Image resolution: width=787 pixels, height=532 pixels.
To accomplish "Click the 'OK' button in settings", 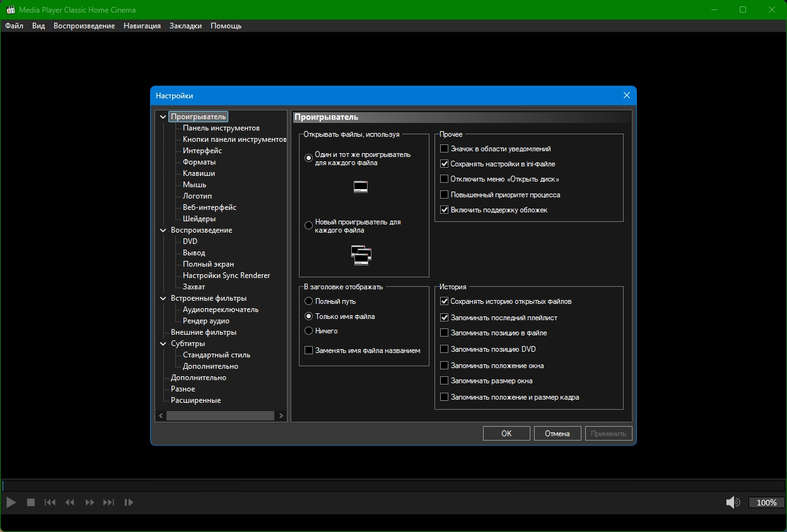I will pos(506,434).
